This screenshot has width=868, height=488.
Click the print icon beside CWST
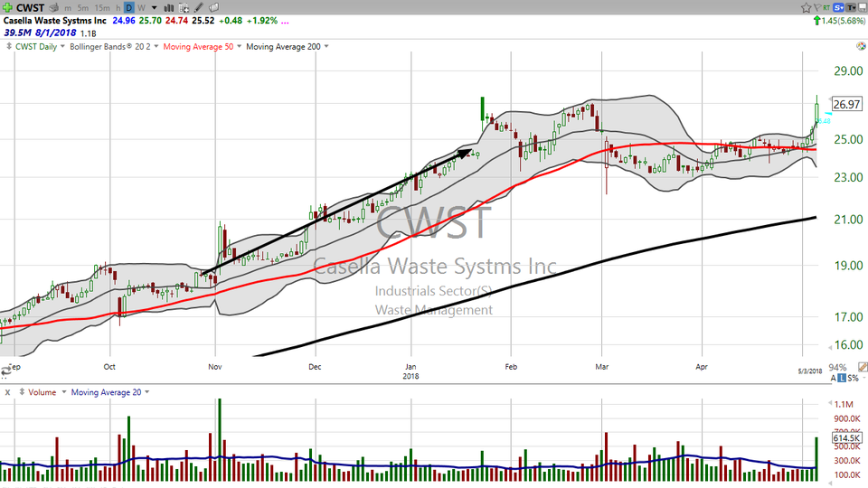53,8
